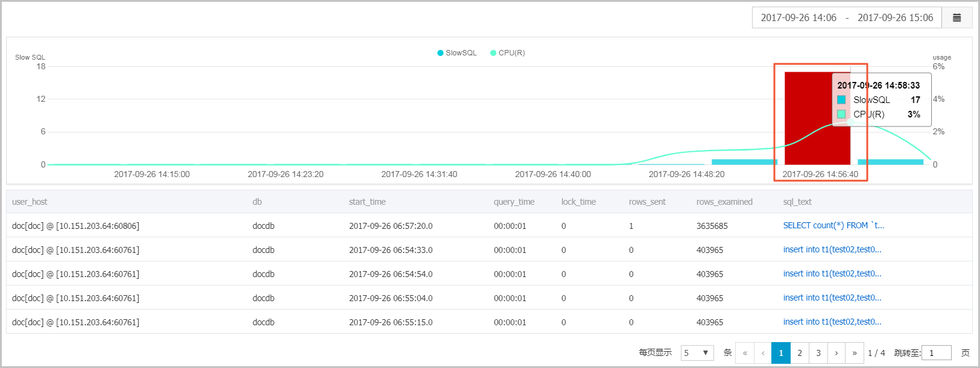The image size is (980, 368).
Task: Select start_time cell 2017-09-26 06:55:15.0
Action: coord(391,322)
